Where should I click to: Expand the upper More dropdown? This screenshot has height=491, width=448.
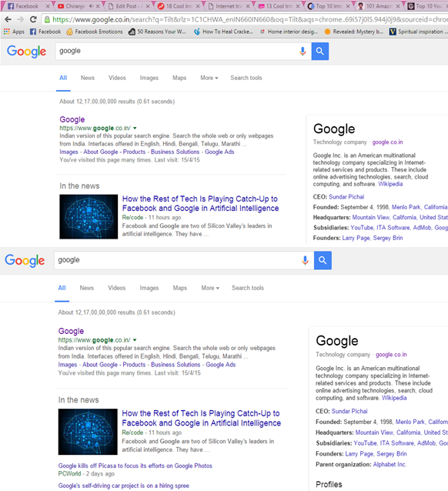pos(209,78)
